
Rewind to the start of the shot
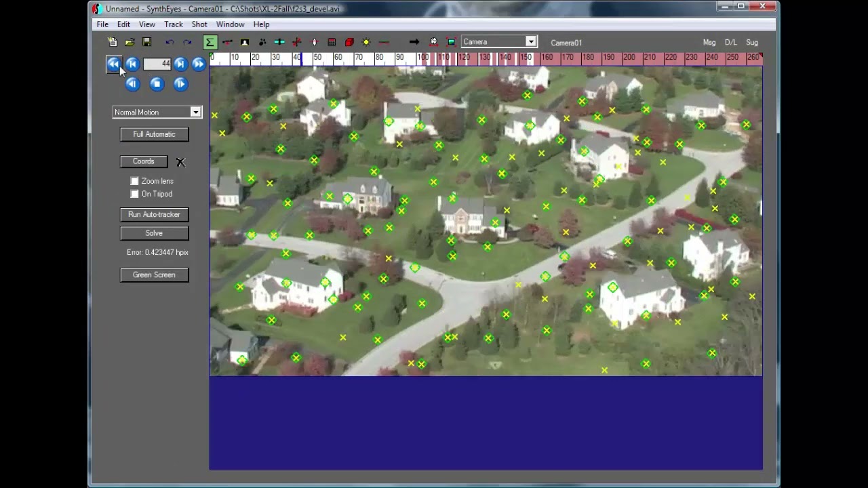point(113,64)
